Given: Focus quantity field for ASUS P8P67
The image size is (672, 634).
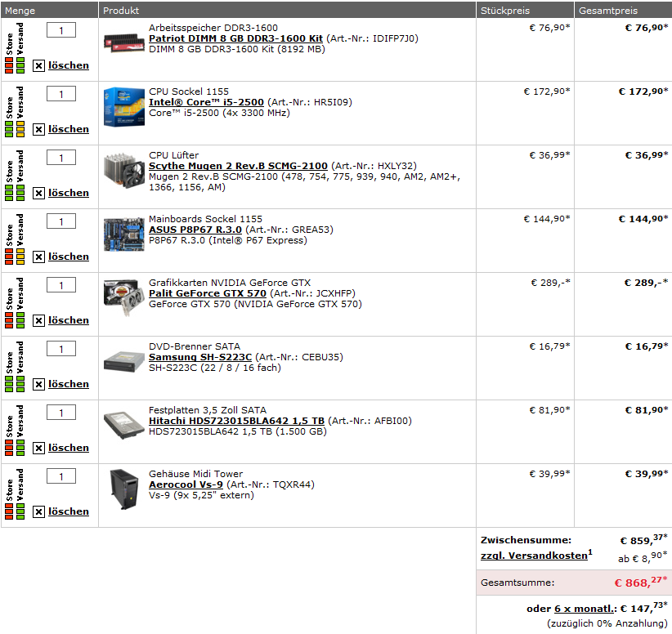Looking at the screenshot, I should pyautogui.click(x=61, y=221).
